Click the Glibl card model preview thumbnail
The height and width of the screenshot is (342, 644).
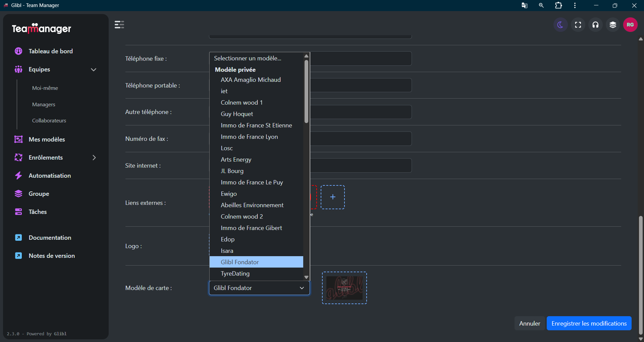(x=344, y=288)
